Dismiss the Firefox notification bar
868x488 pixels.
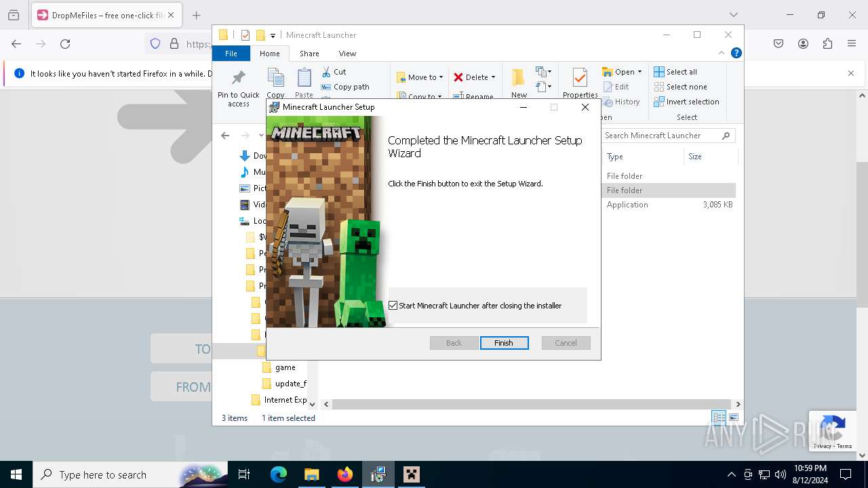(x=851, y=73)
